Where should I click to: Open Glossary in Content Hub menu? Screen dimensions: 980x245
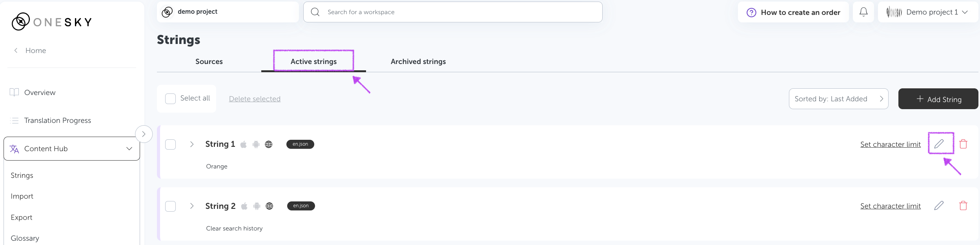coord(25,238)
